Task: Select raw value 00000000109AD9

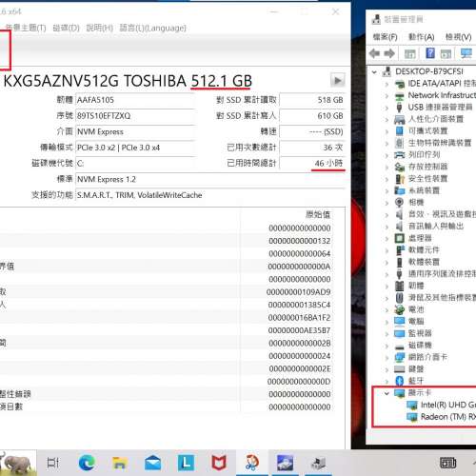Action: [299, 292]
